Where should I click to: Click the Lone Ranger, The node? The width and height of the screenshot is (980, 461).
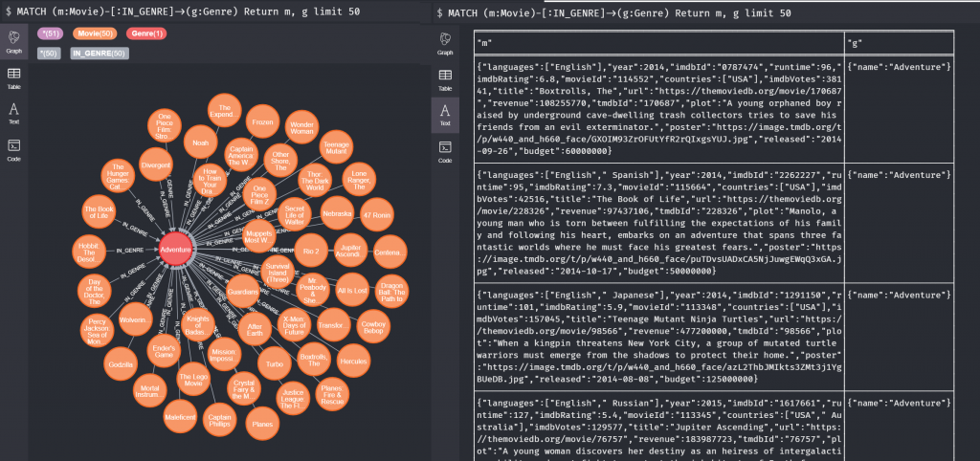tap(360, 179)
